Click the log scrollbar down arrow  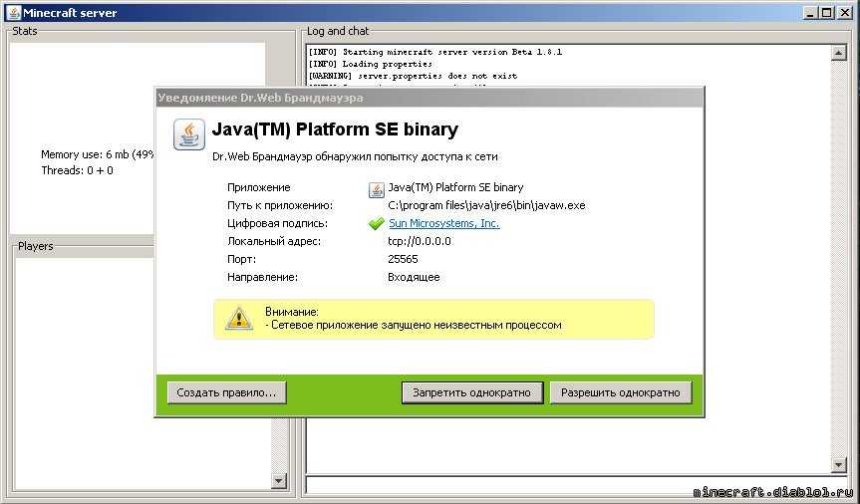point(838,465)
